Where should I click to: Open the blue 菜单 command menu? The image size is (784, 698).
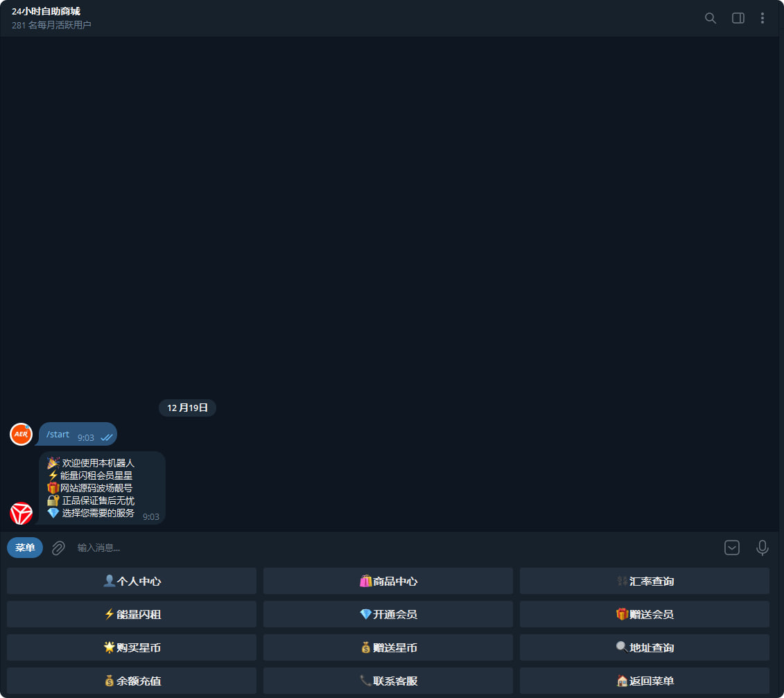25,548
